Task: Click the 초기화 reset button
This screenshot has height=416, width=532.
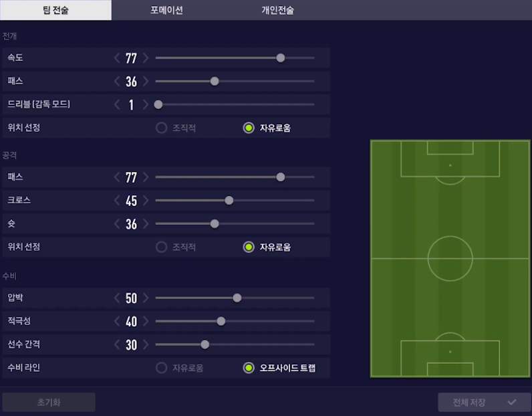Action: 49,402
